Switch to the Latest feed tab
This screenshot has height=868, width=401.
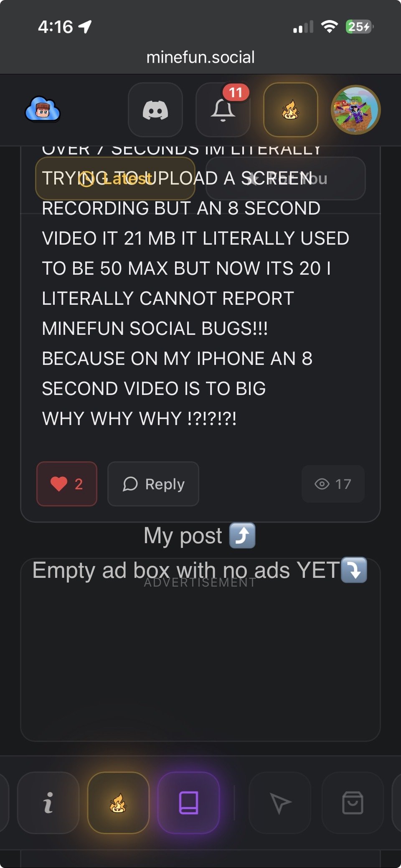pos(115,178)
